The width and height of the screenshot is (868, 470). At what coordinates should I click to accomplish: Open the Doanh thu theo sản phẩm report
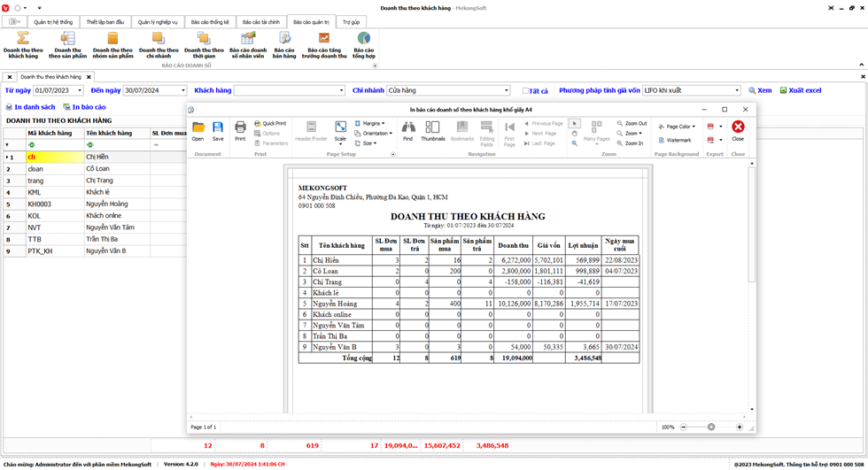pos(67,43)
